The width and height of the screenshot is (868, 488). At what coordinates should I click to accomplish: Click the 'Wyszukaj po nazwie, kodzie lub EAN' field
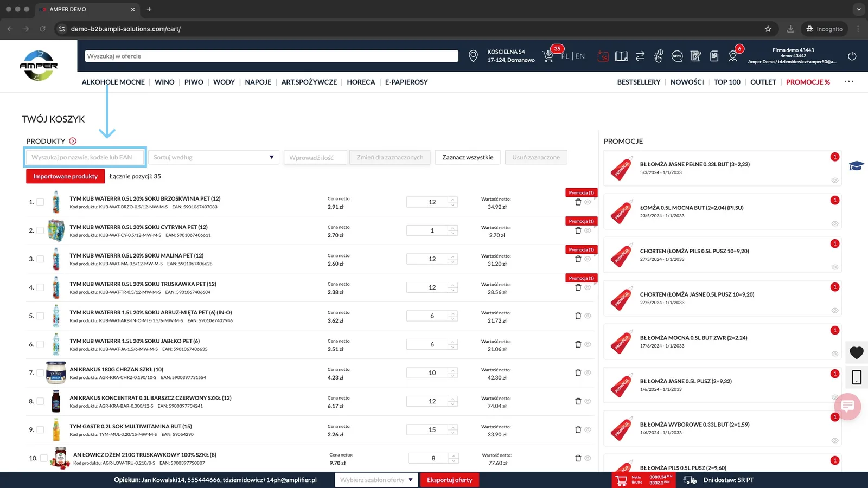tap(85, 157)
